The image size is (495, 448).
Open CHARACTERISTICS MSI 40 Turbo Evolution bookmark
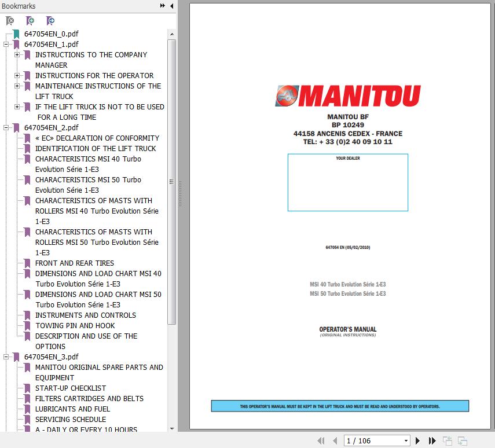[x=88, y=164]
